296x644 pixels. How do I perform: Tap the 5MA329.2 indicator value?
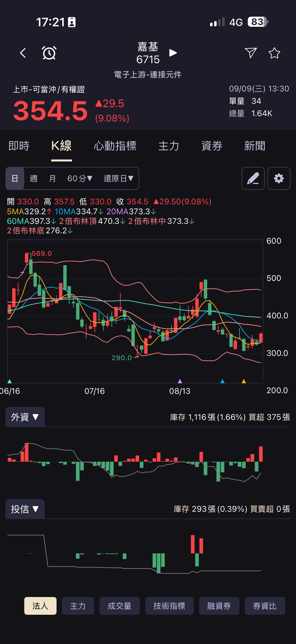pyautogui.click(x=29, y=211)
